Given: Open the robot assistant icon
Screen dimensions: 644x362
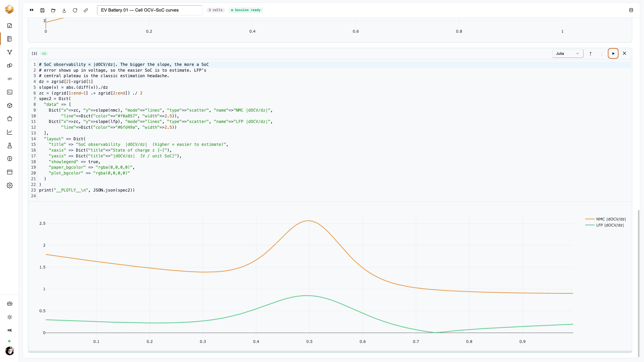Looking at the screenshot, I should click(10, 304).
